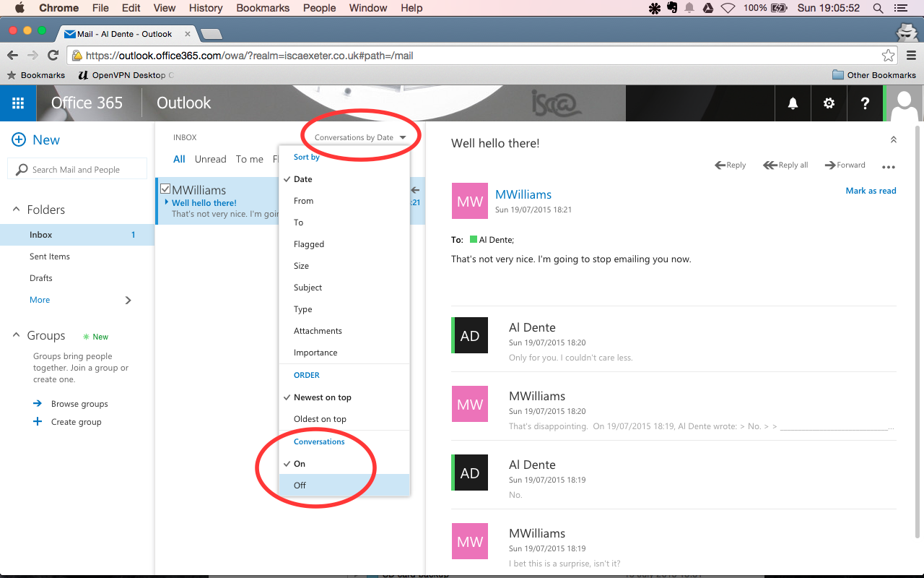
Task: Sort messages by Size
Action: point(344,266)
